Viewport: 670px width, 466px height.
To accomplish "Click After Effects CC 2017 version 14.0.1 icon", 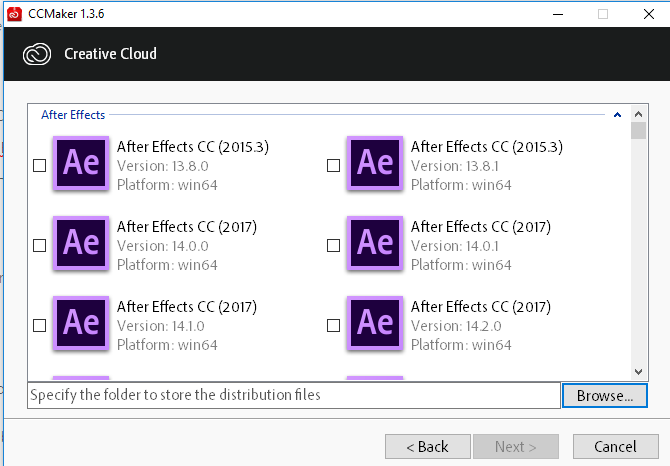I will [375, 243].
